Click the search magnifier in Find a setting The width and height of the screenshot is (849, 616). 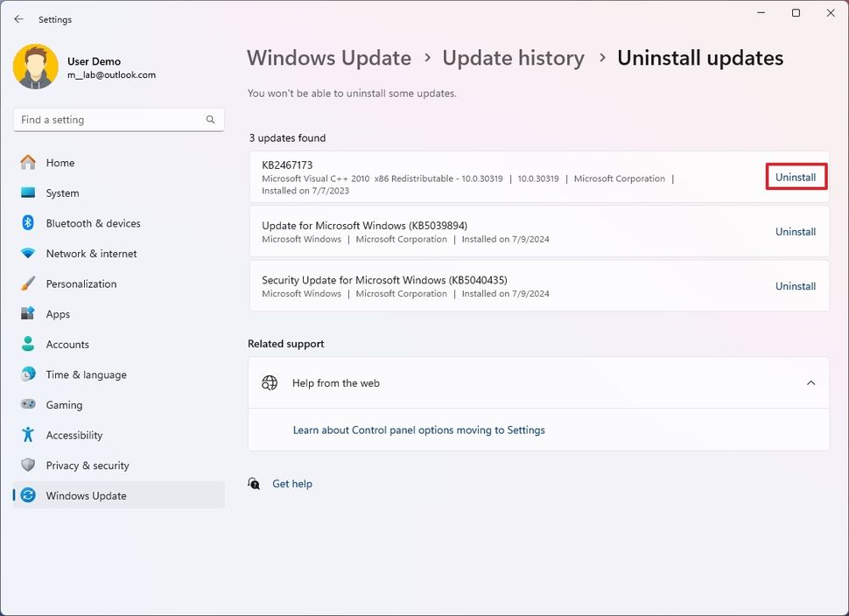click(210, 119)
